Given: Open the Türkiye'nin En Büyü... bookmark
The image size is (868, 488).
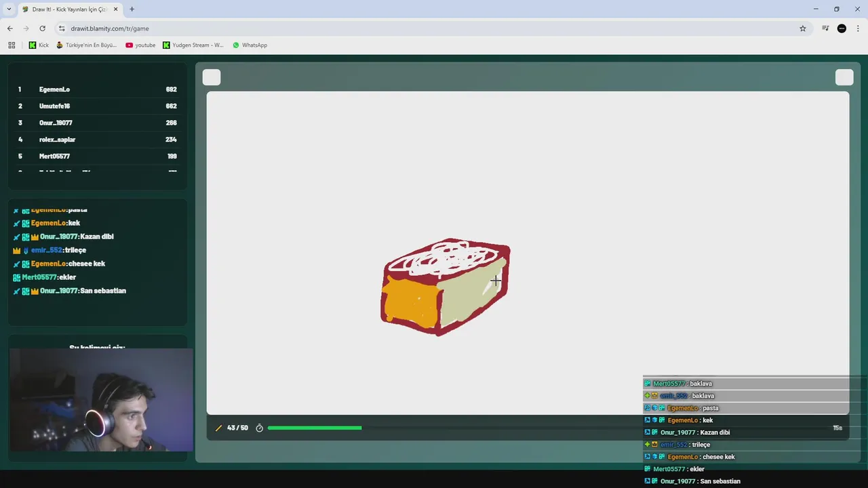Looking at the screenshot, I should [86, 45].
